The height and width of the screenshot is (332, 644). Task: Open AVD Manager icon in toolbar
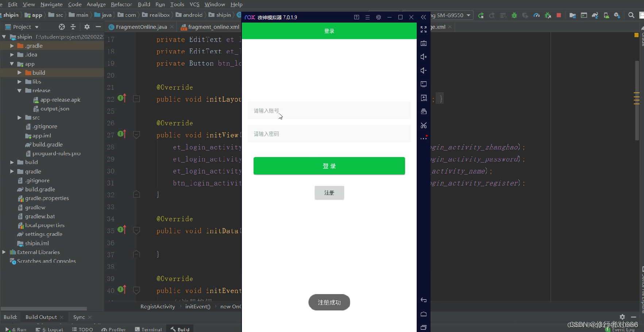pyautogui.click(x=606, y=15)
